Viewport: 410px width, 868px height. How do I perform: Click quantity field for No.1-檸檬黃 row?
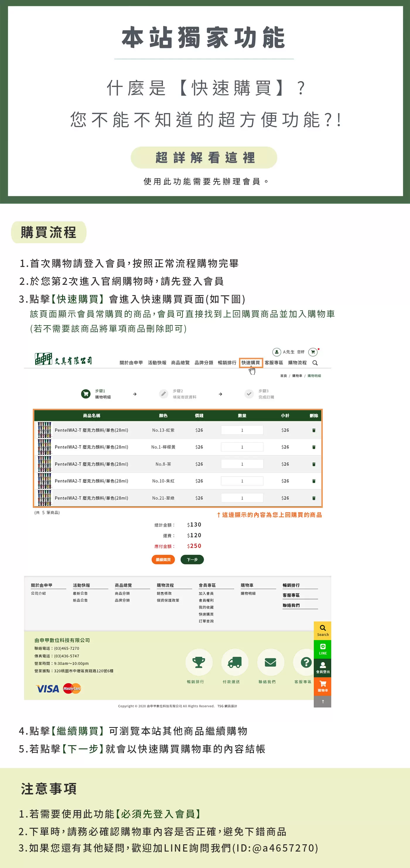coord(242,447)
